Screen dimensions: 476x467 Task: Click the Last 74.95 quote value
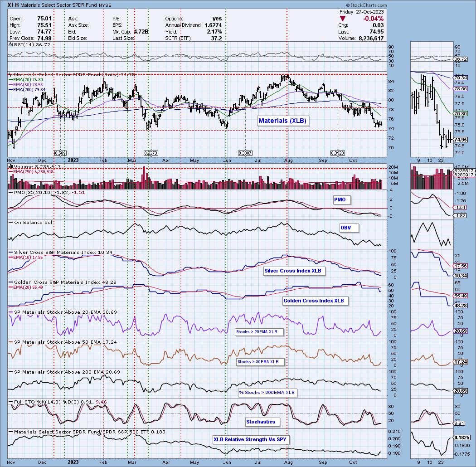coord(376,32)
